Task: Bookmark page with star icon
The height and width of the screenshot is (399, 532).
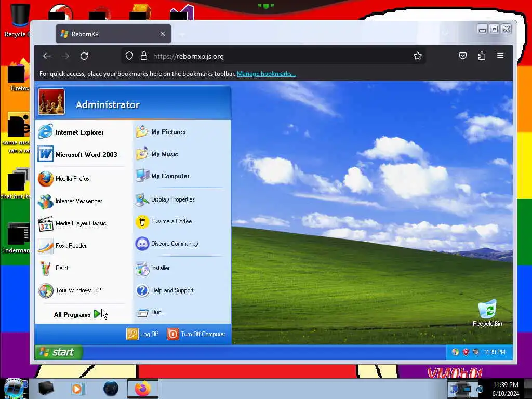Action: tap(418, 56)
